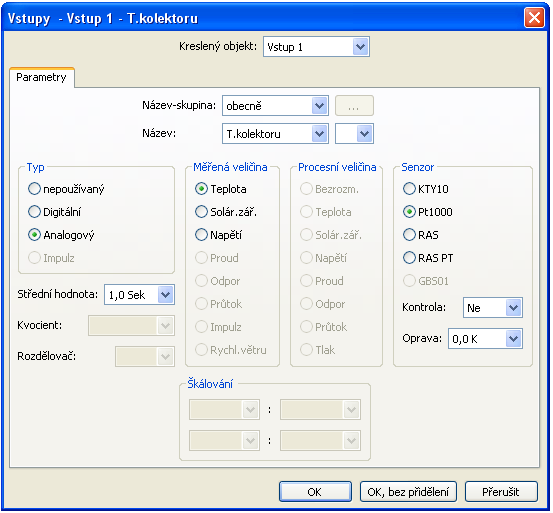Viewport: 553px width, 513px height.
Task: Cancel with the Přerušit button
Action: 501,492
